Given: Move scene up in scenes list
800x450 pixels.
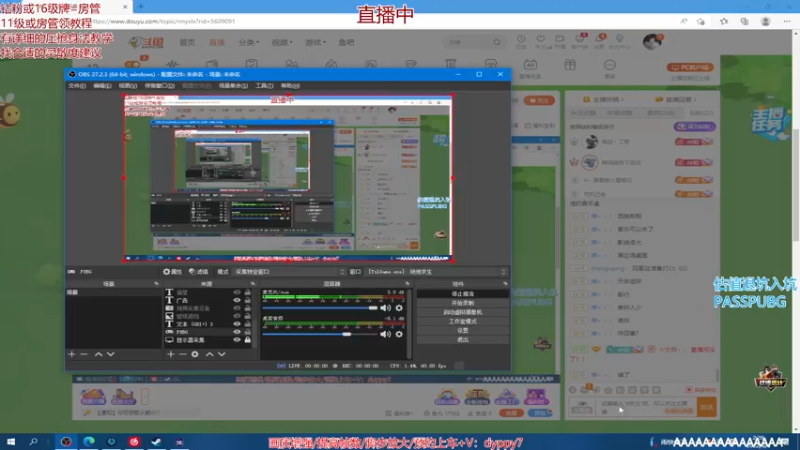Looking at the screenshot, I should (98, 354).
